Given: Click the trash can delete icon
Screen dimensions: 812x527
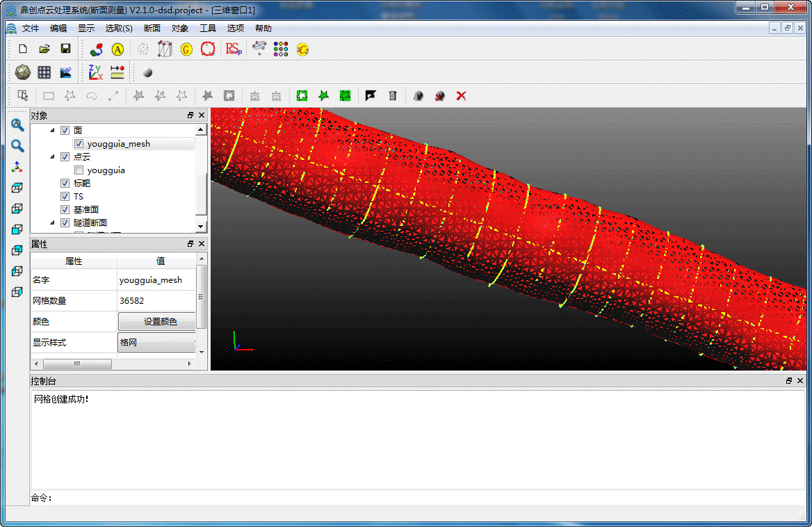Looking at the screenshot, I should (393, 96).
